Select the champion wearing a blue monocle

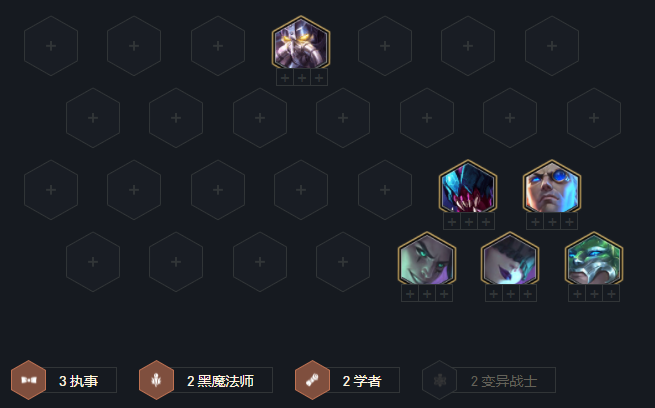[552, 187]
